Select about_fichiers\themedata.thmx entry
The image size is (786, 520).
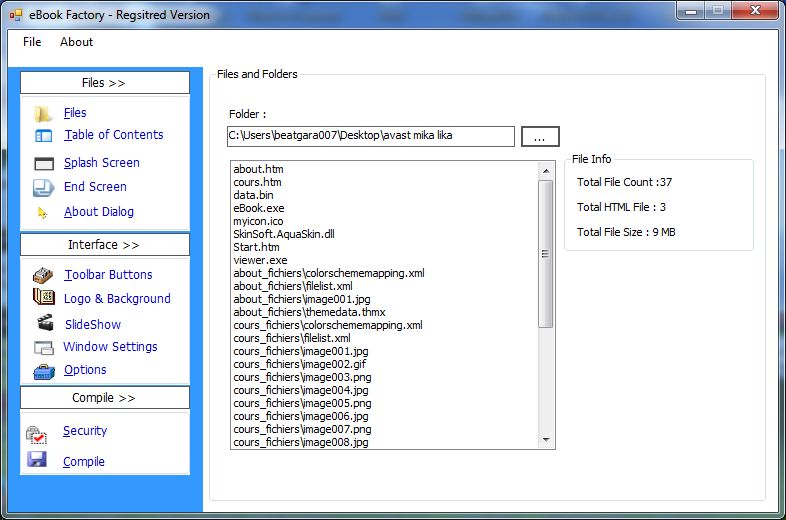point(310,312)
